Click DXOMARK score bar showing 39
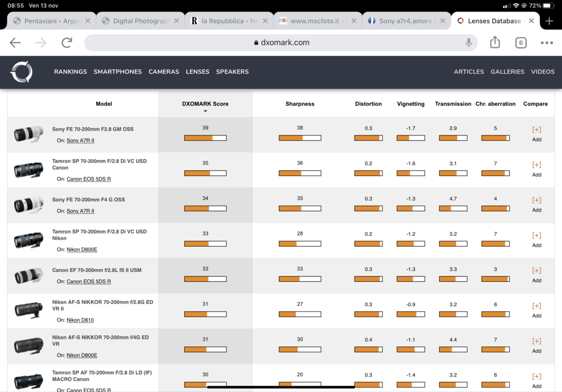Screen dimensions: 562x392 pos(205,138)
